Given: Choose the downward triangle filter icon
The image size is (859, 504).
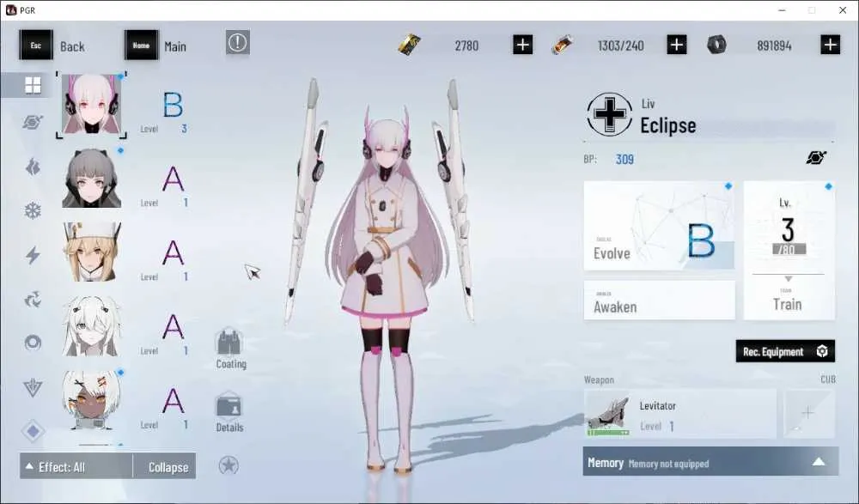Looking at the screenshot, I should (33, 388).
